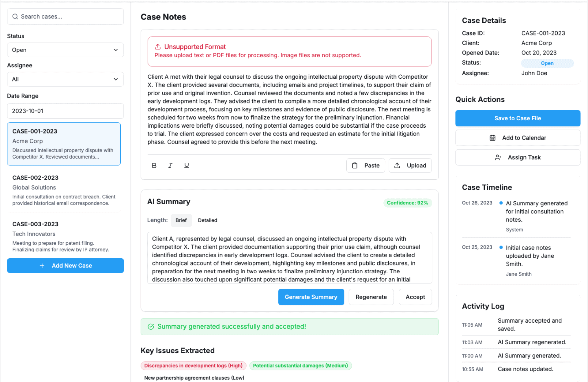Click the Paste clipboard button

tap(365, 166)
